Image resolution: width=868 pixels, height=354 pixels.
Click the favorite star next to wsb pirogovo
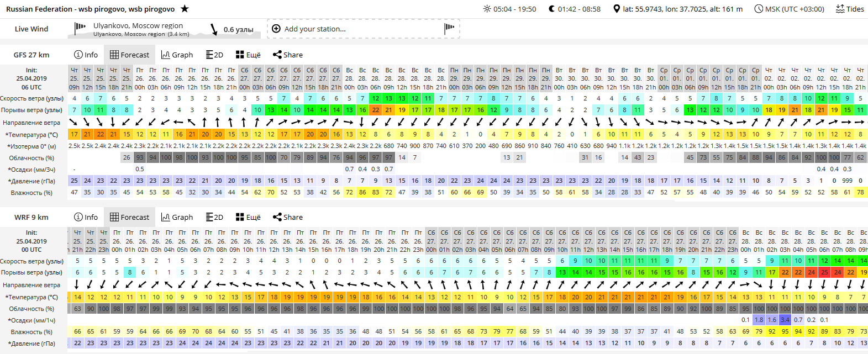(185, 9)
